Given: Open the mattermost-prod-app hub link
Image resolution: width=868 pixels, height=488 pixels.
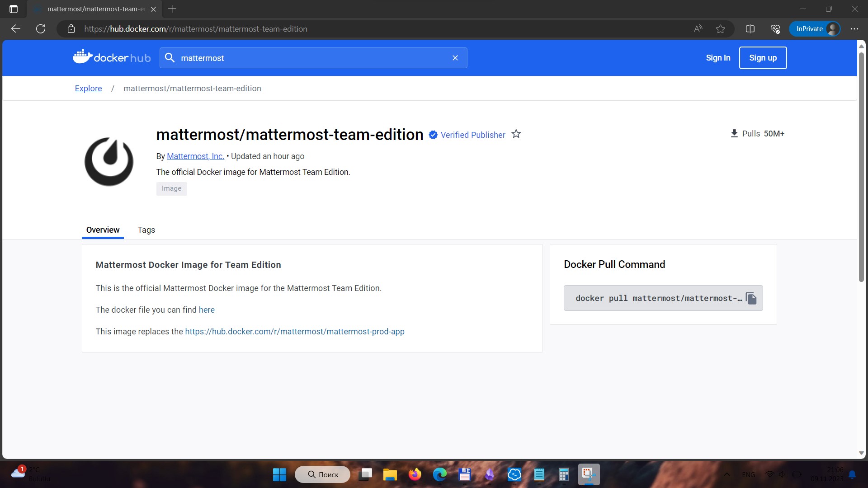Looking at the screenshot, I should [x=295, y=332].
